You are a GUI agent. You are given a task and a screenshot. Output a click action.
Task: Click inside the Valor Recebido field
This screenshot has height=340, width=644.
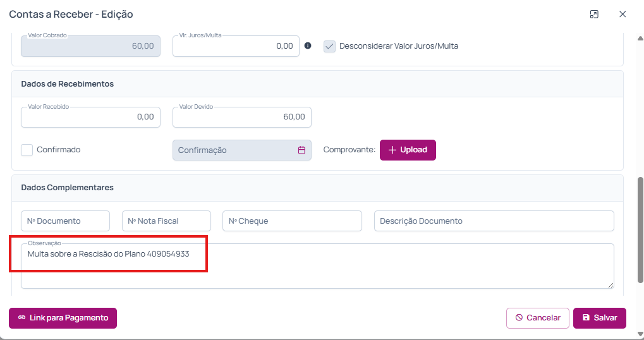(90, 117)
